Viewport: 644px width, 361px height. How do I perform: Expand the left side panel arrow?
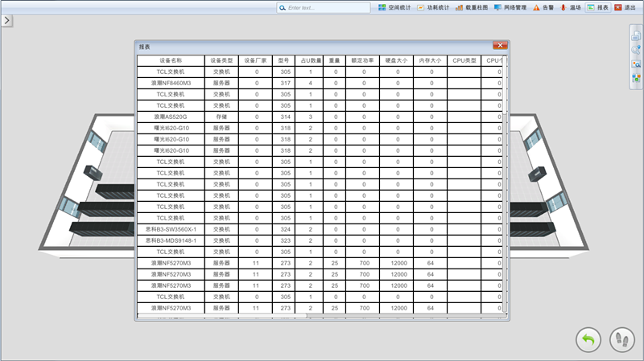pos(6,19)
